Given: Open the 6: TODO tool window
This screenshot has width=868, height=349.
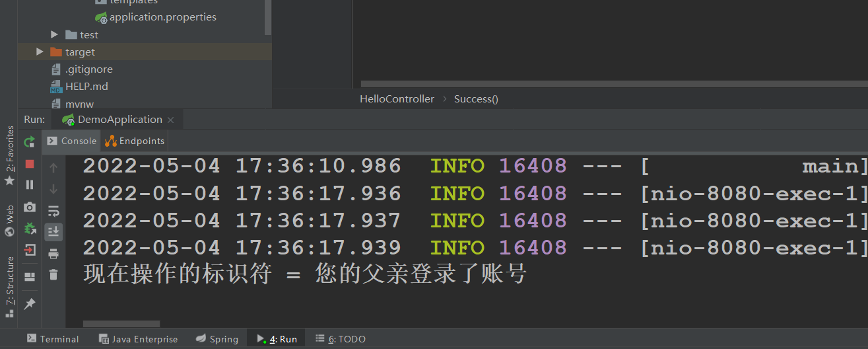Looking at the screenshot, I should point(341,339).
